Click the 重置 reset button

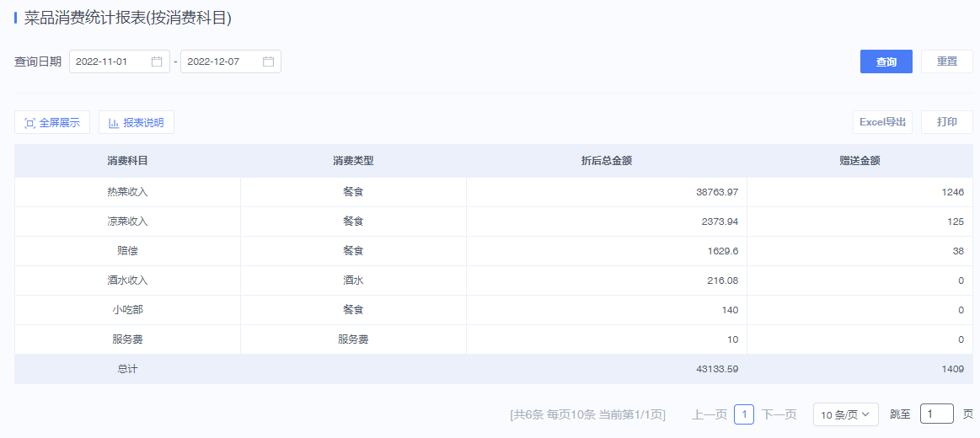tap(947, 61)
